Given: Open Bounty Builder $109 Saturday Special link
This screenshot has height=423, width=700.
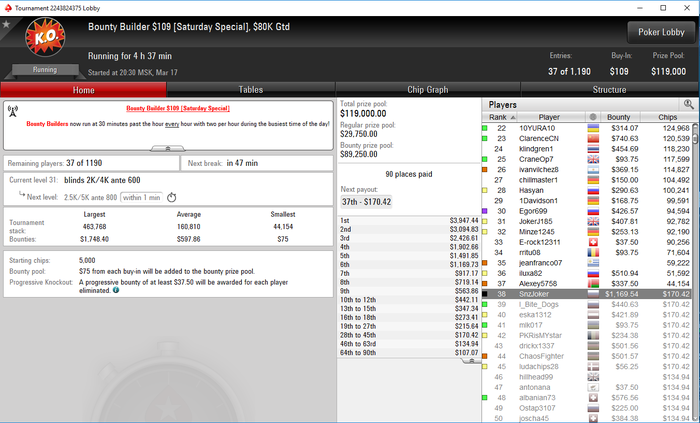Looking at the screenshot, I should pos(178,108).
